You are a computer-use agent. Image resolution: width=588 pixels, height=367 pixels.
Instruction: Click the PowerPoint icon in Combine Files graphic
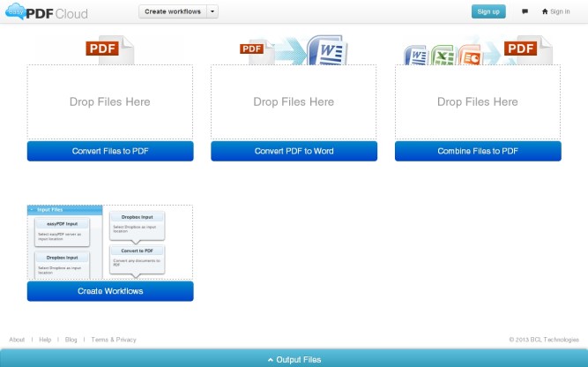pyautogui.click(x=470, y=56)
